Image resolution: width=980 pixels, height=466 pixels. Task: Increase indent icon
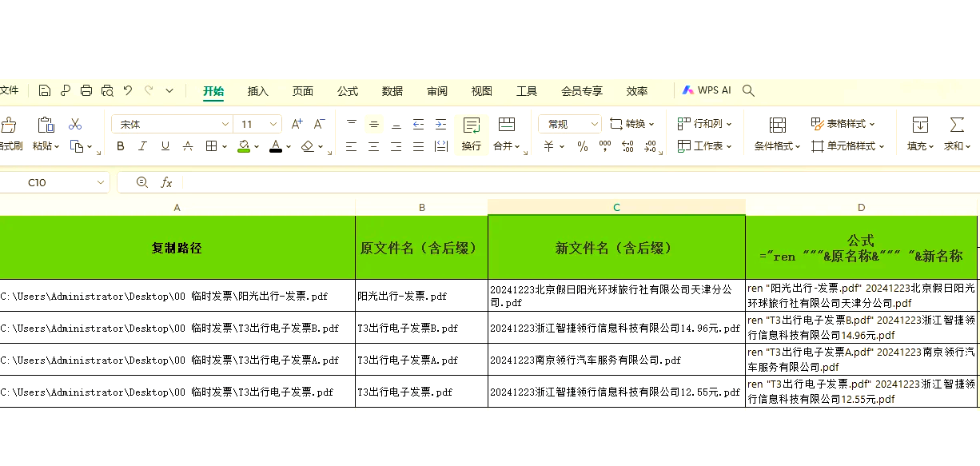(x=440, y=124)
